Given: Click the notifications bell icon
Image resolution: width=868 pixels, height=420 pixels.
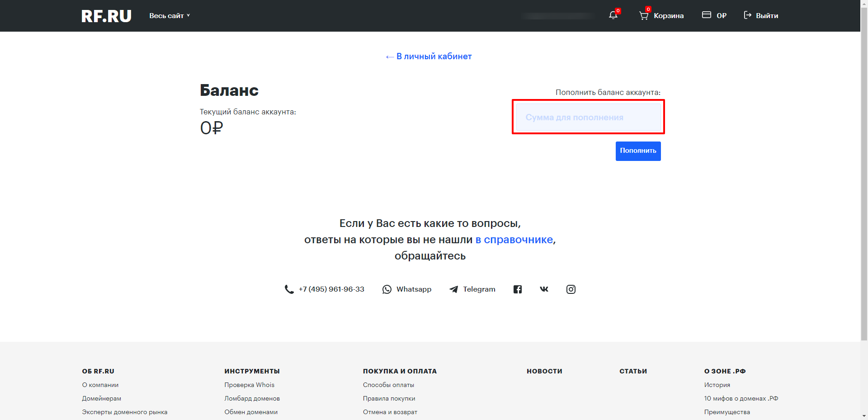Looking at the screenshot, I should pyautogui.click(x=613, y=15).
